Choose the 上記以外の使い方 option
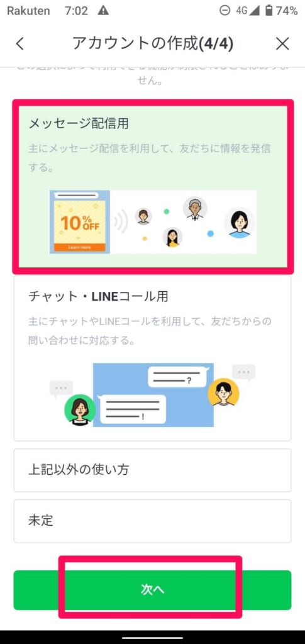 [x=153, y=470]
